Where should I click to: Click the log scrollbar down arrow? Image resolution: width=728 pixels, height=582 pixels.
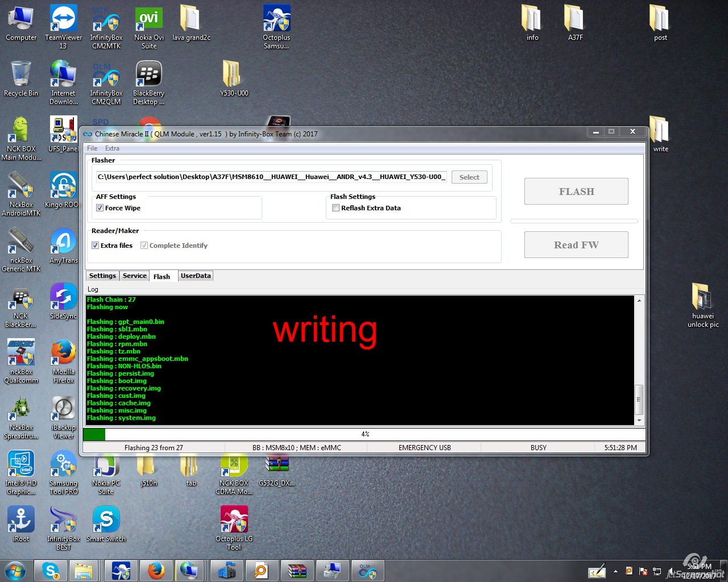[x=639, y=420]
